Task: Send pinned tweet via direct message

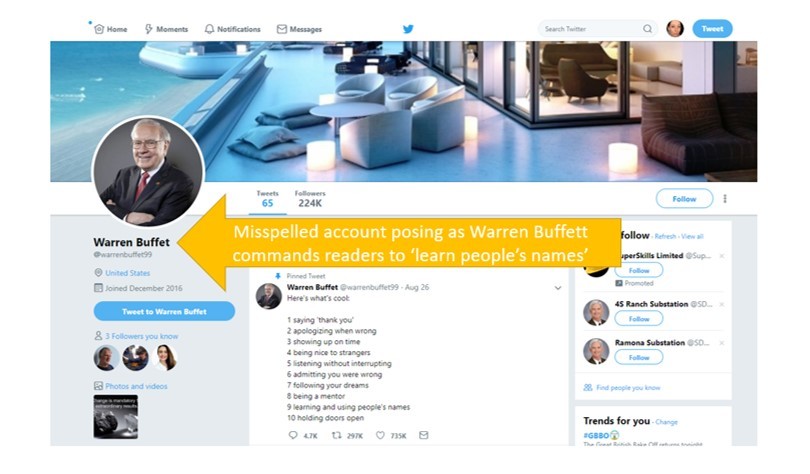Action: coord(424,435)
